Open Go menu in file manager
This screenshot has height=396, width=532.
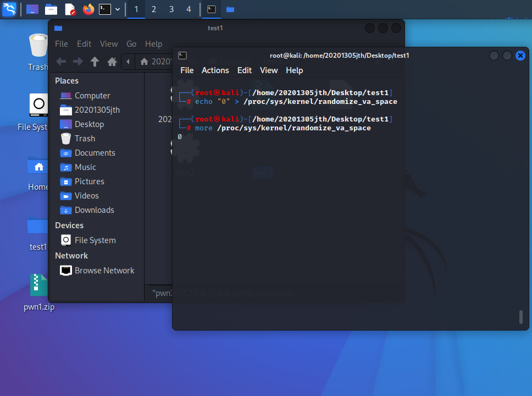[131, 44]
